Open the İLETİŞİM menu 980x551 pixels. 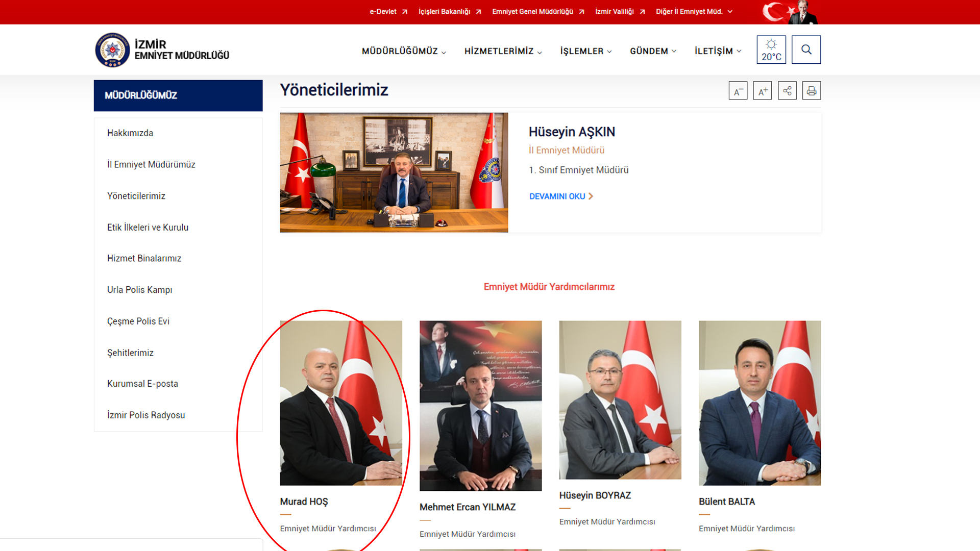(717, 51)
